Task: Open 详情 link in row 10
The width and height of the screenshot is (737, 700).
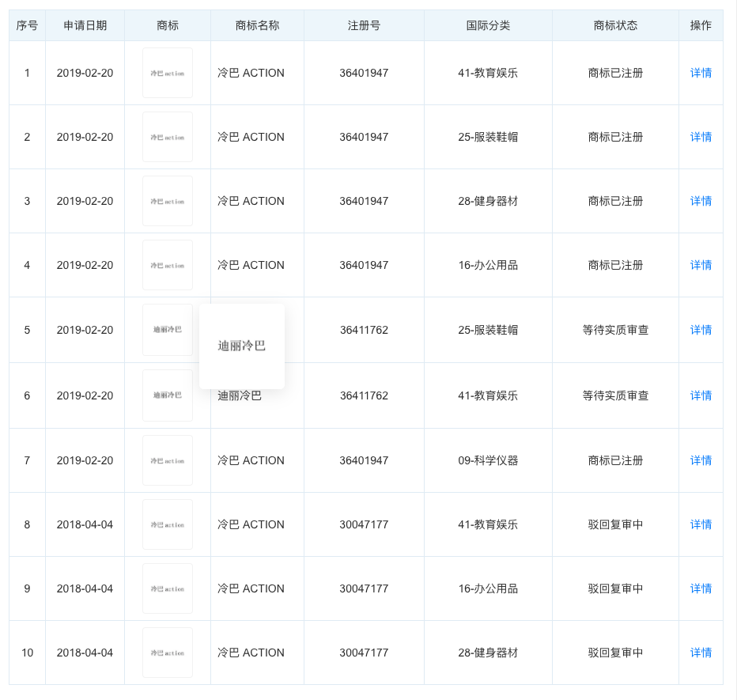Action: coord(701,653)
